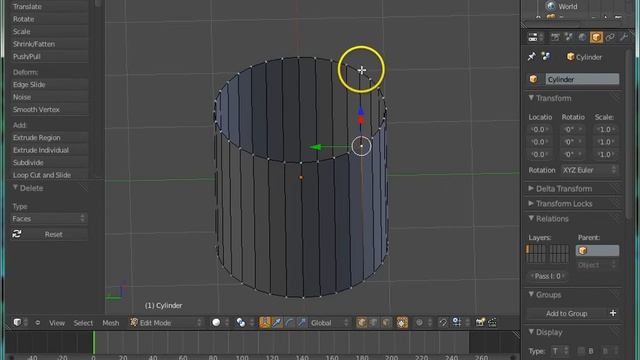Collapse the Display panel
The height and width of the screenshot is (360, 640).
pyautogui.click(x=531, y=332)
